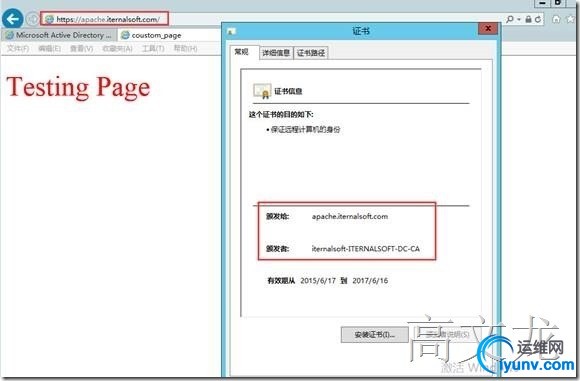Click the Favorites star icon
The height and width of the screenshot is (381, 580).
[571, 19]
